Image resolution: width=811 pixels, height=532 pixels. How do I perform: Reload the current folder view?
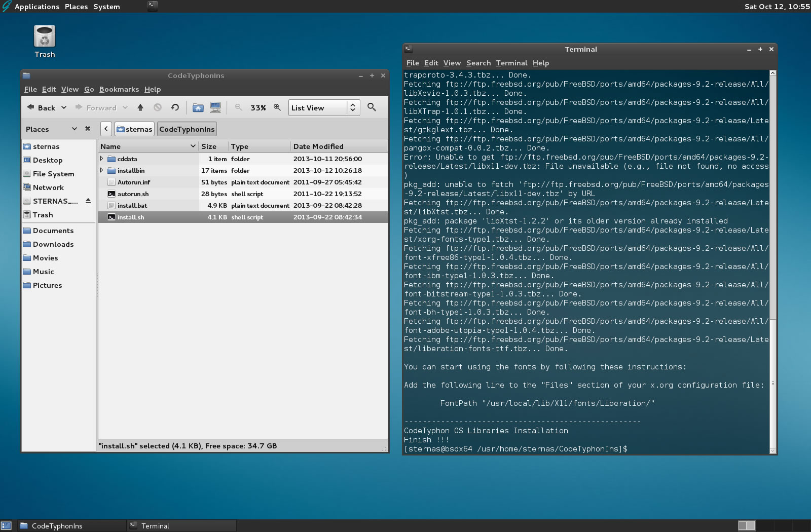pos(175,107)
